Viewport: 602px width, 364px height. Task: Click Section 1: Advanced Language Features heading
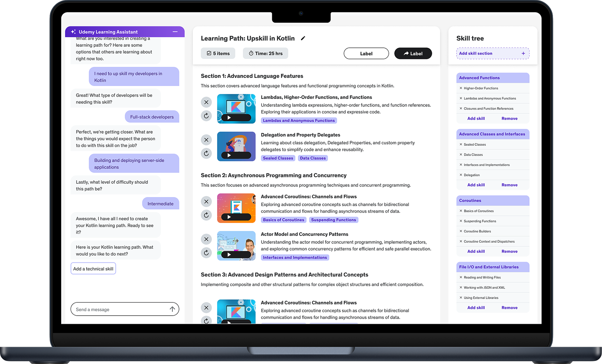coord(252,76)
